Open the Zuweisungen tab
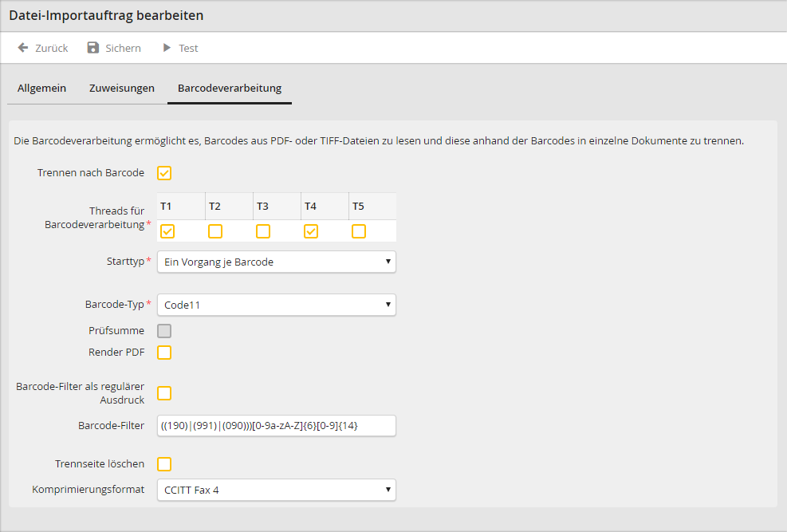The image size is (787, 532). pyautogui.click(x=121, y=88)
